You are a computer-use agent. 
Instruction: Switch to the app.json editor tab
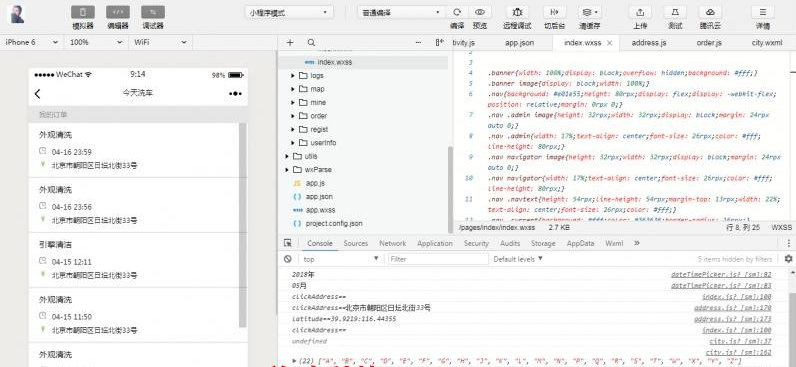point(519,43)
